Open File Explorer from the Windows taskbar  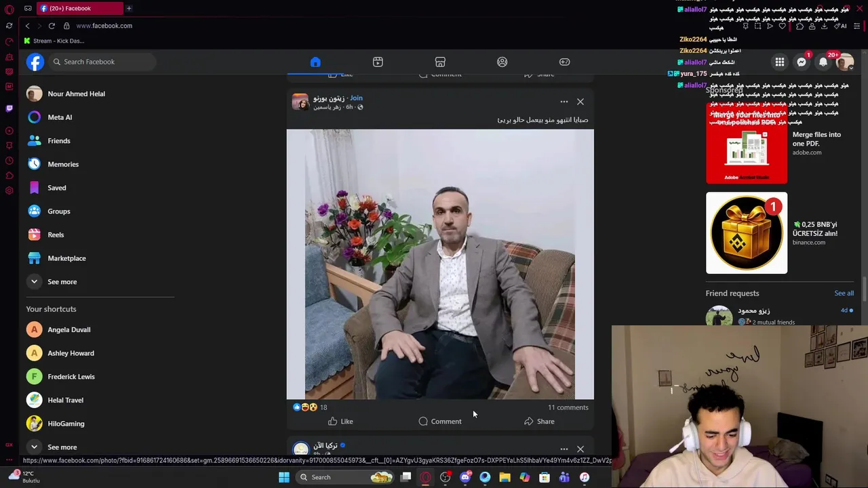click(x=505, y=477)
